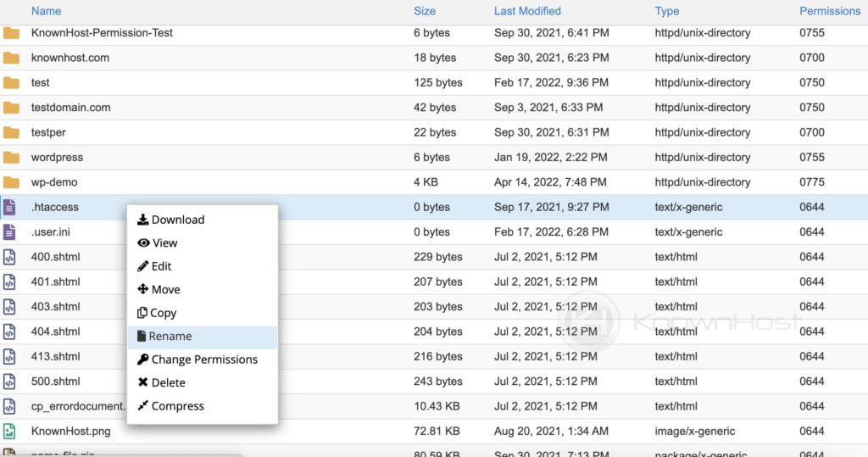This screenshot has height=457, width=868.
Task: Select Rename in the context menu
Action: point(203,337)
